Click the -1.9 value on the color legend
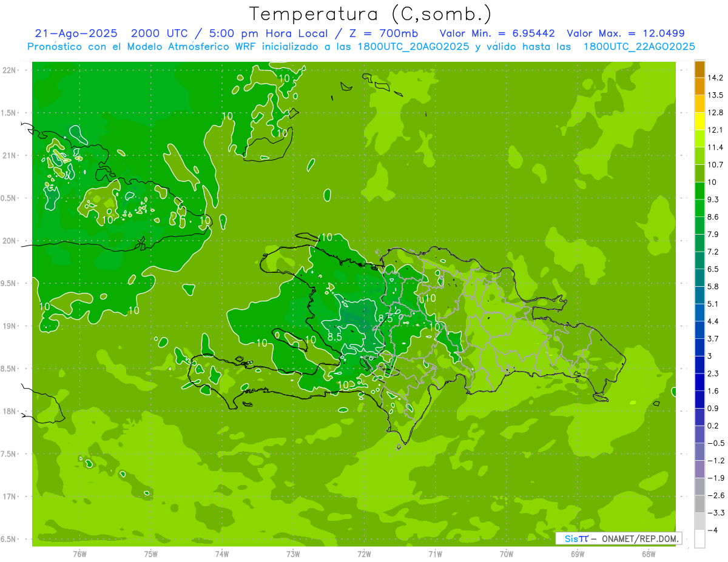Screen dimensions: 728x562 [x=715, y=478]
